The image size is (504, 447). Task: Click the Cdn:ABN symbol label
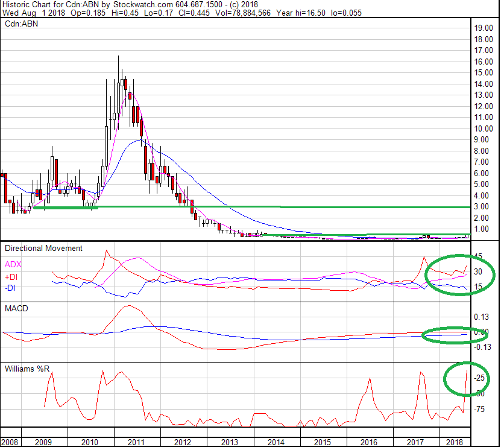(20, 24)
